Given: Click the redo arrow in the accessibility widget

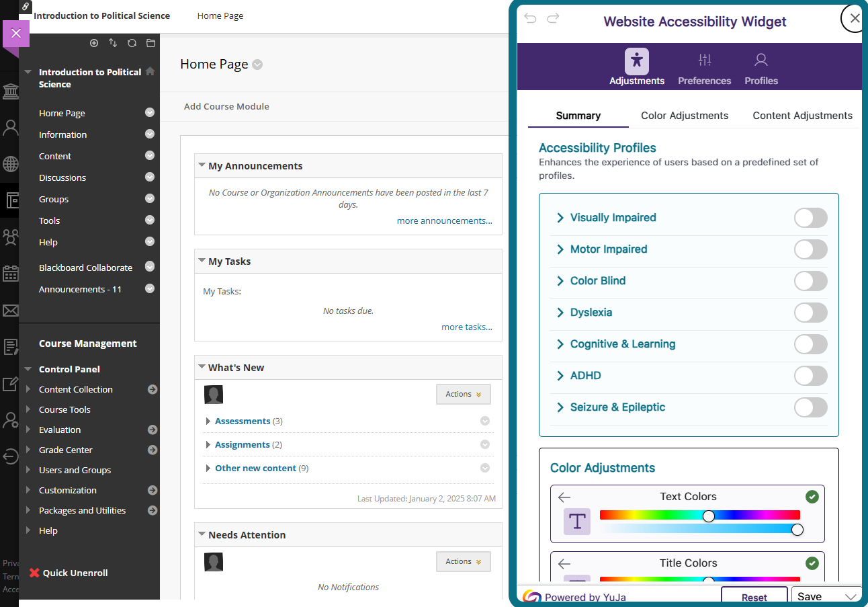Looking at the screenshot, I should point(553,18).
